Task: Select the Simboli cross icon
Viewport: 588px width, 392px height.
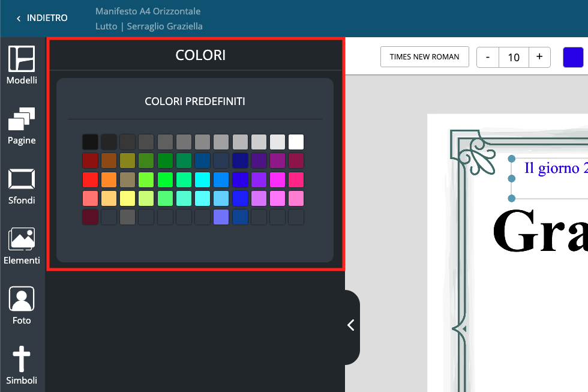Action: pos(22,366)
